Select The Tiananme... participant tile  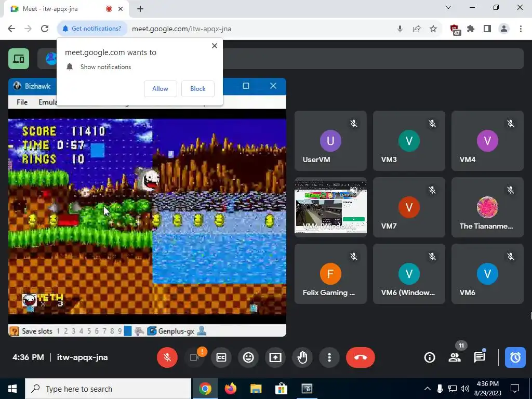487,207
